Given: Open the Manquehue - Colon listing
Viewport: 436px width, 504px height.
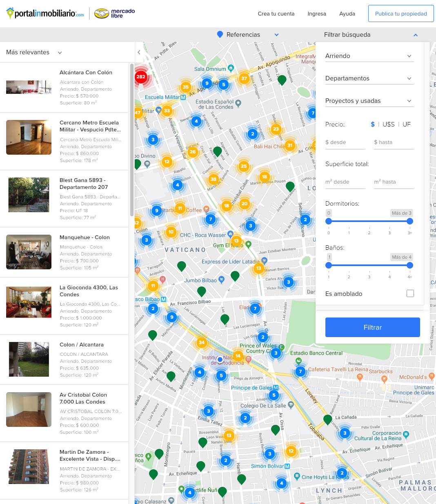Looking at the screenshot, I should point(65,252).
